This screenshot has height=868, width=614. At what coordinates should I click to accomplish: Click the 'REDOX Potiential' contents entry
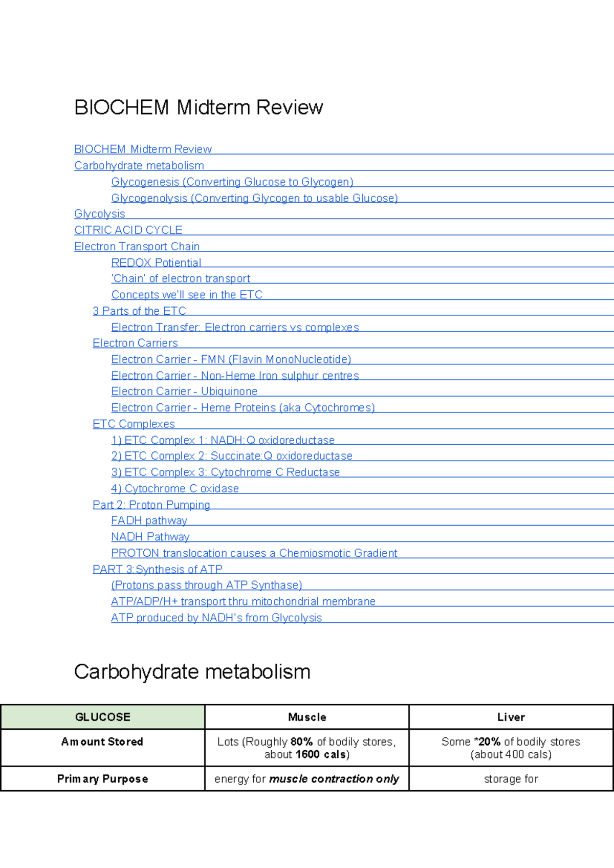[x=156, y=263]
